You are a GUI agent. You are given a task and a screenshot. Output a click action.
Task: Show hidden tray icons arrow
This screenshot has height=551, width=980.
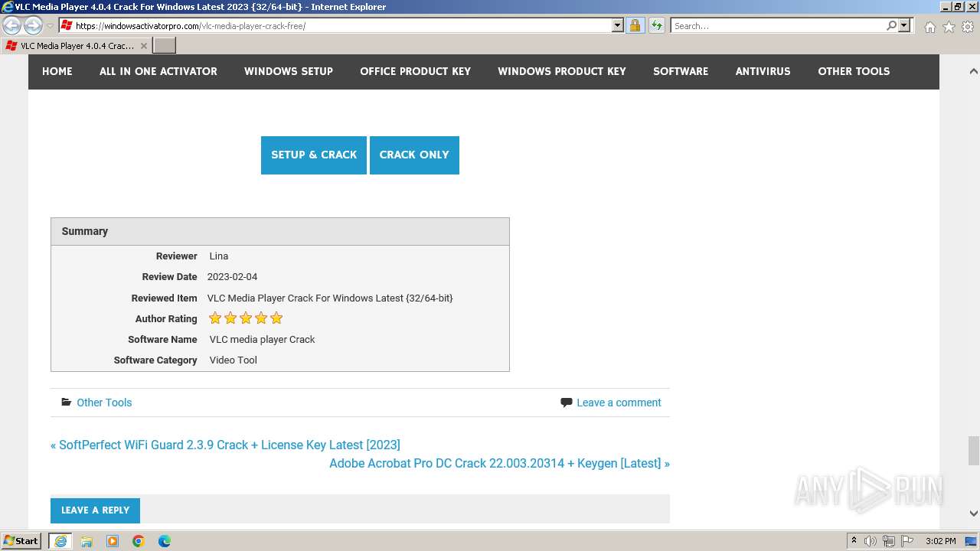click(854, 541)
